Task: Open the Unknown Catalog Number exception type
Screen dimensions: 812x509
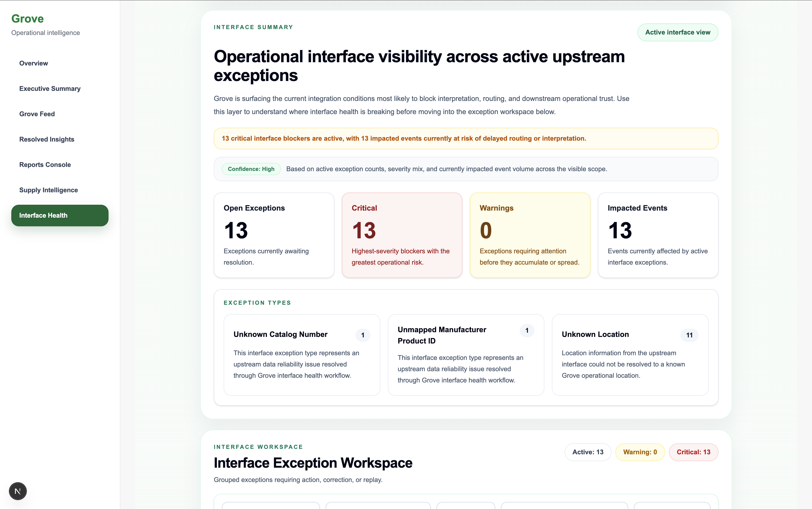Action: (302, 355)
